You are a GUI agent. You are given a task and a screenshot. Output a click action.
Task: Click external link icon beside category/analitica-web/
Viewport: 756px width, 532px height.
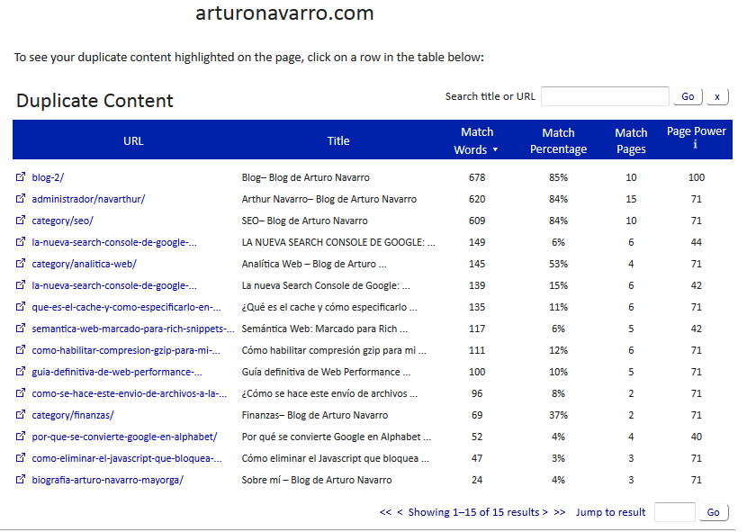tap(20, 264)
